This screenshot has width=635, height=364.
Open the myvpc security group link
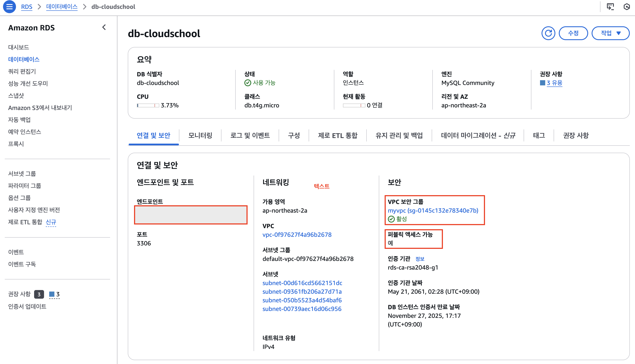point(433,210)
